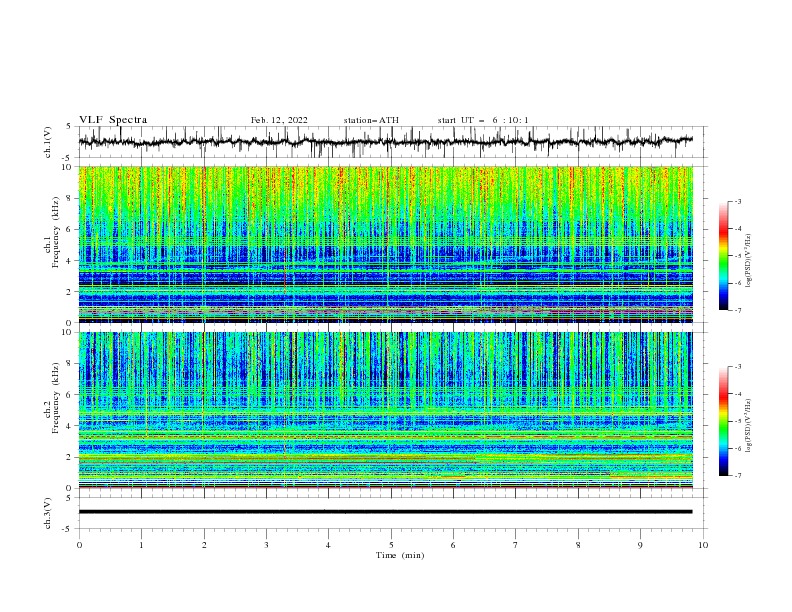Click the ch.1 frequency tick label "4"
Viewport: 792px width, 612px height.
70,261
